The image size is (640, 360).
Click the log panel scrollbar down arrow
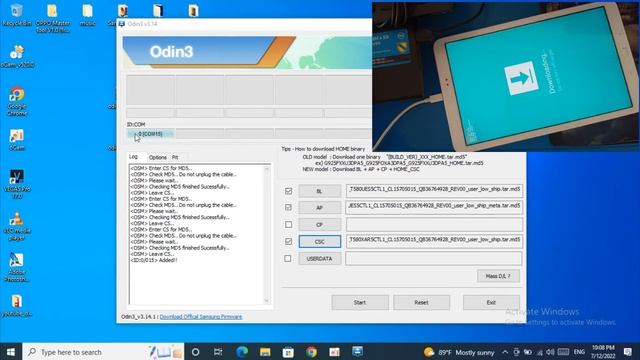(267, 301)
